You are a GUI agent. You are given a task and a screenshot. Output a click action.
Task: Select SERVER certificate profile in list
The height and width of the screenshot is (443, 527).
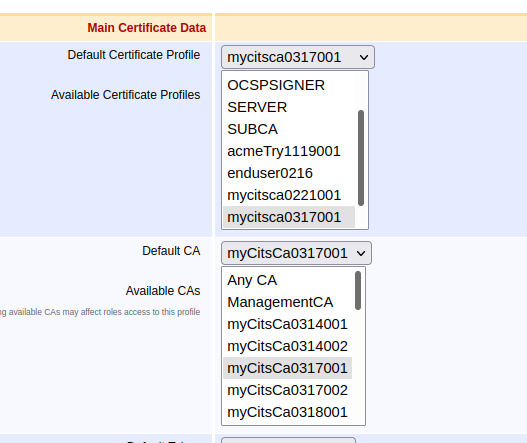pos(289,108)
